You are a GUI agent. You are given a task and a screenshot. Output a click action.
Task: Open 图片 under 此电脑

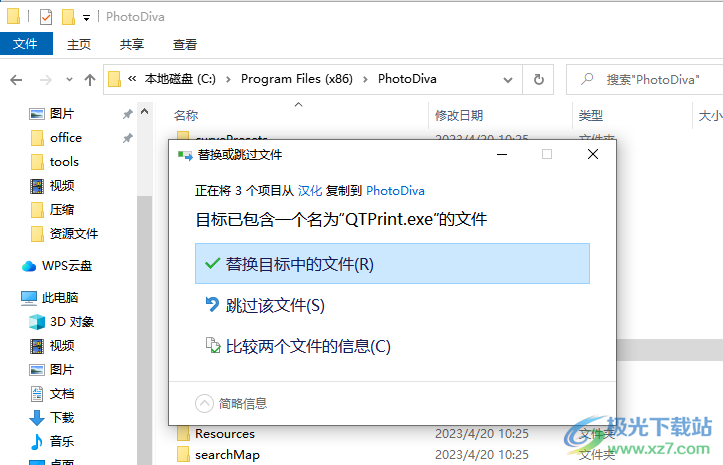tap(62, 370)
